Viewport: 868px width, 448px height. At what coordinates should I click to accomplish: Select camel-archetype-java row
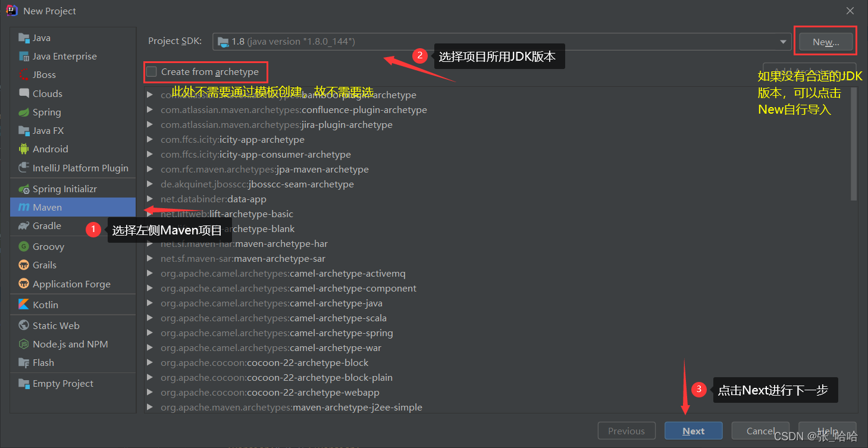[499, 303]
